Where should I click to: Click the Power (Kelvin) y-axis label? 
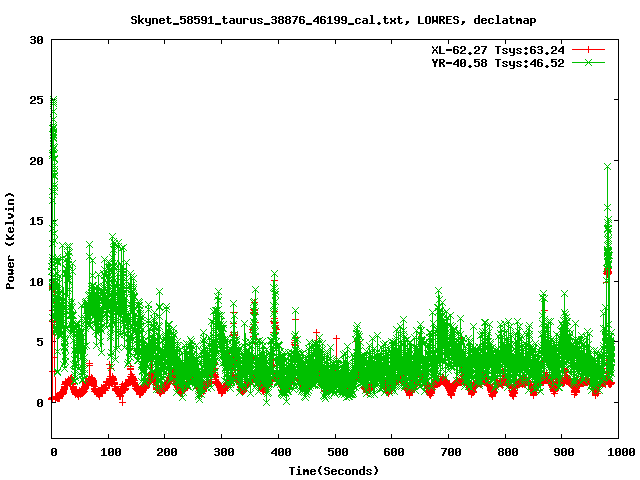(10, 241)
